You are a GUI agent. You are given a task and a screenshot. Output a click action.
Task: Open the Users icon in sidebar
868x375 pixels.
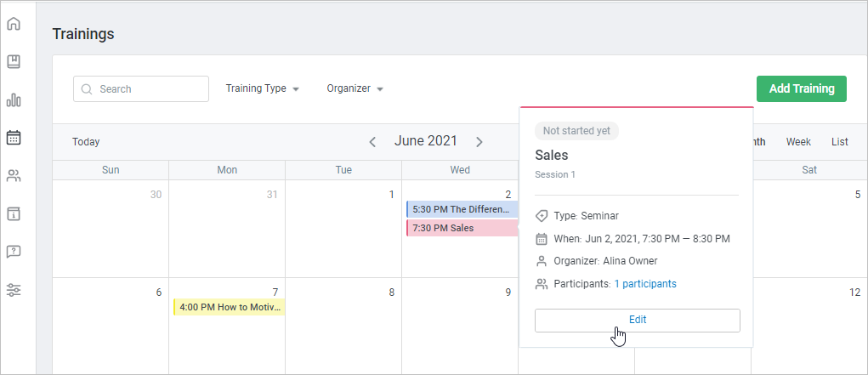(14, 176)
